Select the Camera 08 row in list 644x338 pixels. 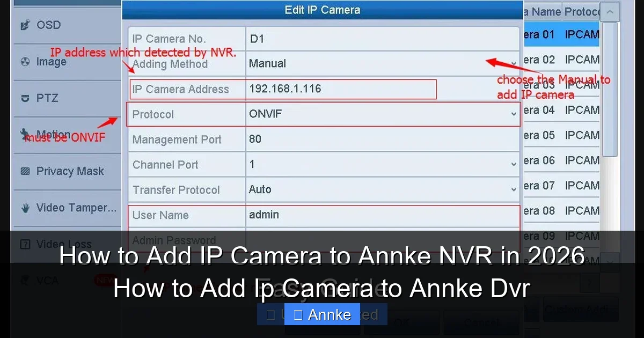pyautogui.click(x=561, y=211)
